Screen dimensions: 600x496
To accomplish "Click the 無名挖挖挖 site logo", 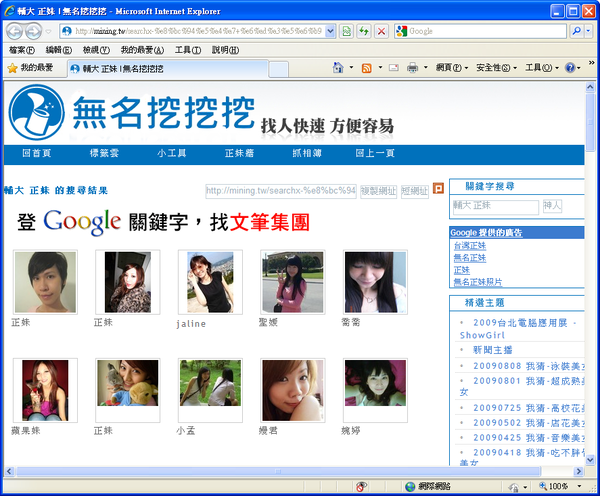I will click(132, 113).
